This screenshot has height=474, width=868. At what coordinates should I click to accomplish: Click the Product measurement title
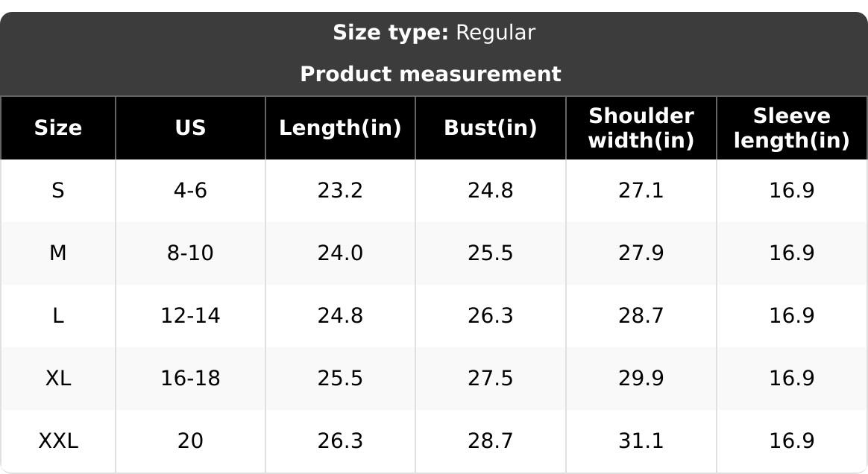[430, 74]
